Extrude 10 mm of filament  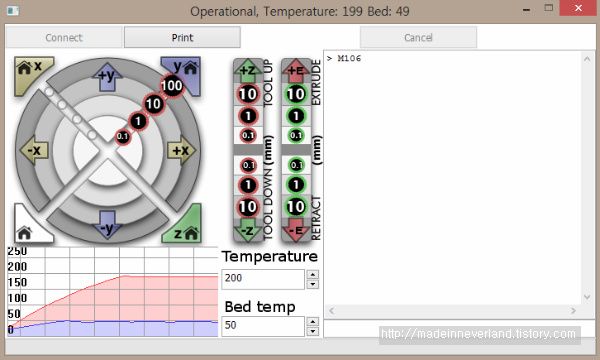pyautogui.click(x=296, y=94)
